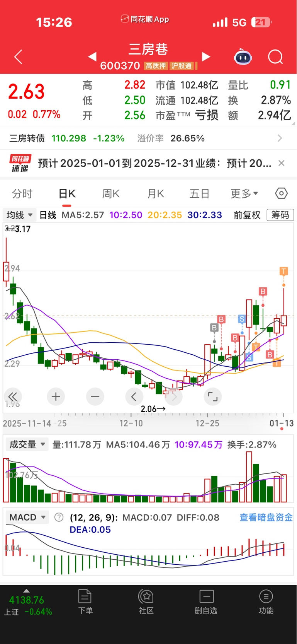Tap the 4138.76 上证 index value
Image resolution: width=297 pixels, height=644 pixels.
[x=26, y=600]
